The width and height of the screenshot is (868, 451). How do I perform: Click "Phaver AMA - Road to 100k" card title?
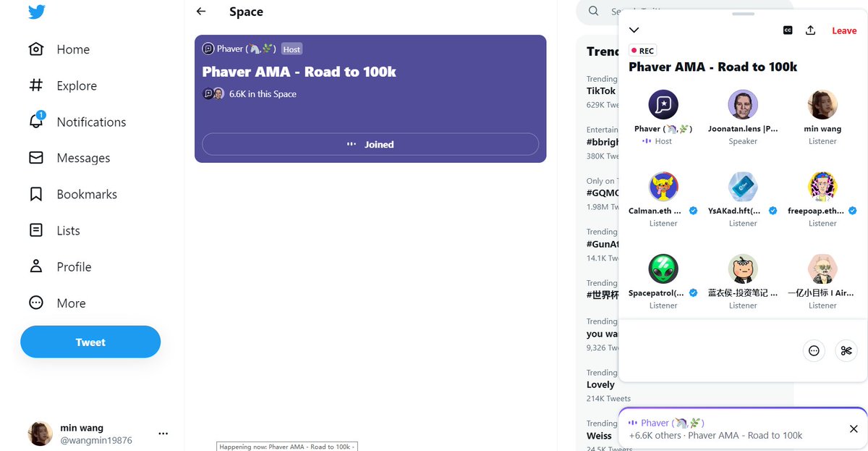click(299, 72)
